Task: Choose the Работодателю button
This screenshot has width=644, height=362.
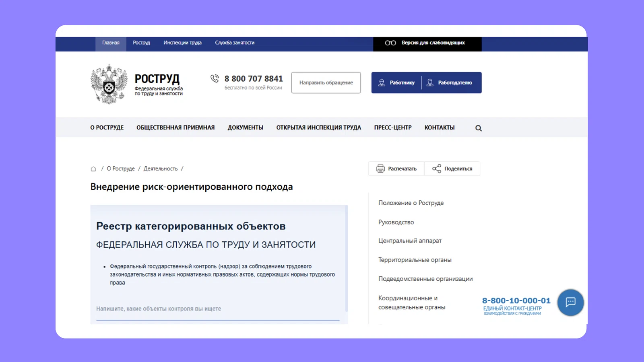Action: [x=452, y=82]
